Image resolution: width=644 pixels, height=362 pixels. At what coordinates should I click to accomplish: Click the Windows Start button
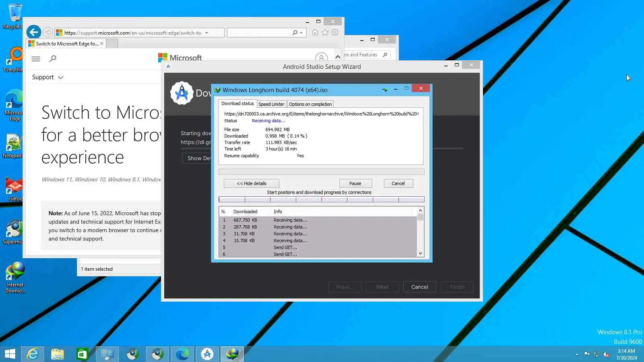10,354
